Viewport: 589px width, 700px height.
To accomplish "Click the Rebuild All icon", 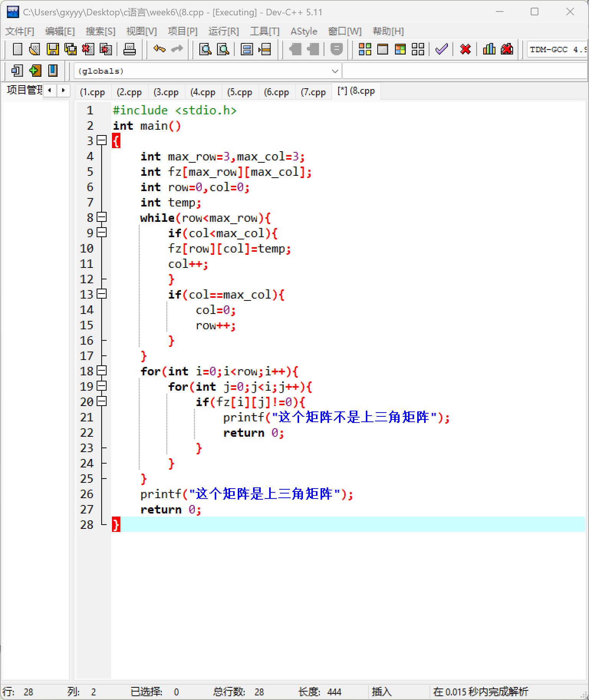I will 418,49.
